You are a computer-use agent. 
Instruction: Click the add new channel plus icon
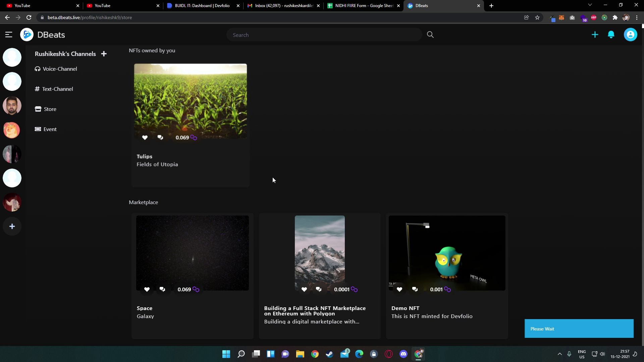tap(104, 54)
